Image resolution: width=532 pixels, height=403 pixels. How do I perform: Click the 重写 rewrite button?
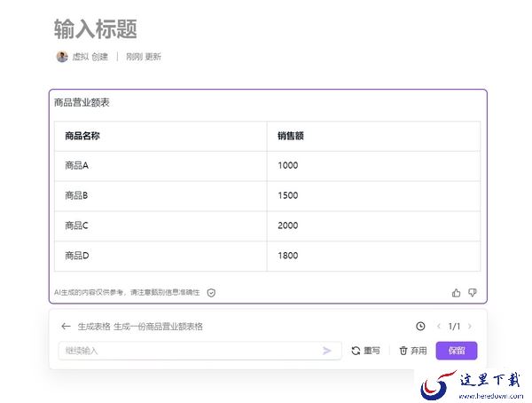coord(365,351)
